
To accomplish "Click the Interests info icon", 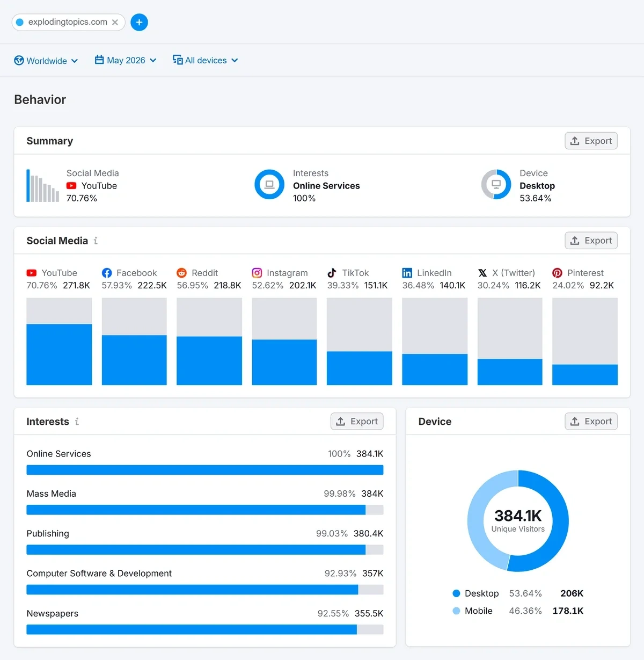I will 77,422.
